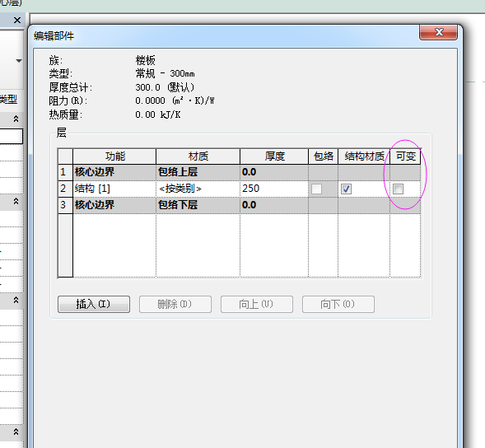Click the 插入(I) button

(94, 304)
